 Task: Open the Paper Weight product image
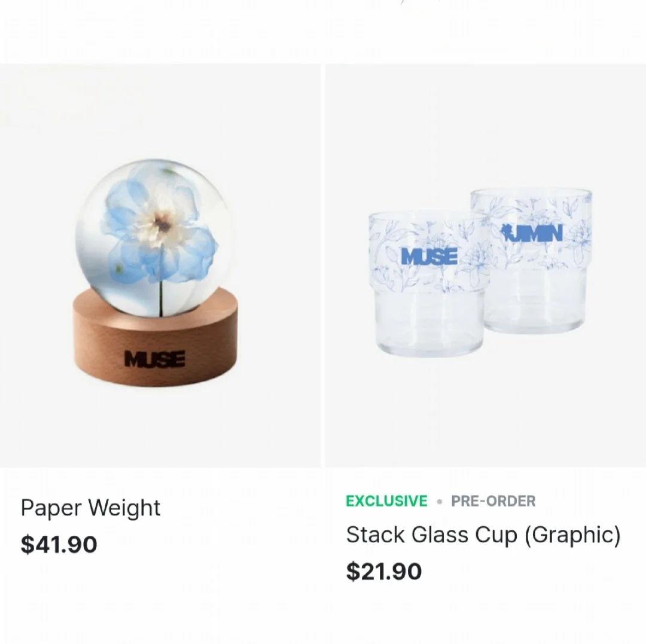pyautogui.click(x=160, y=265)
